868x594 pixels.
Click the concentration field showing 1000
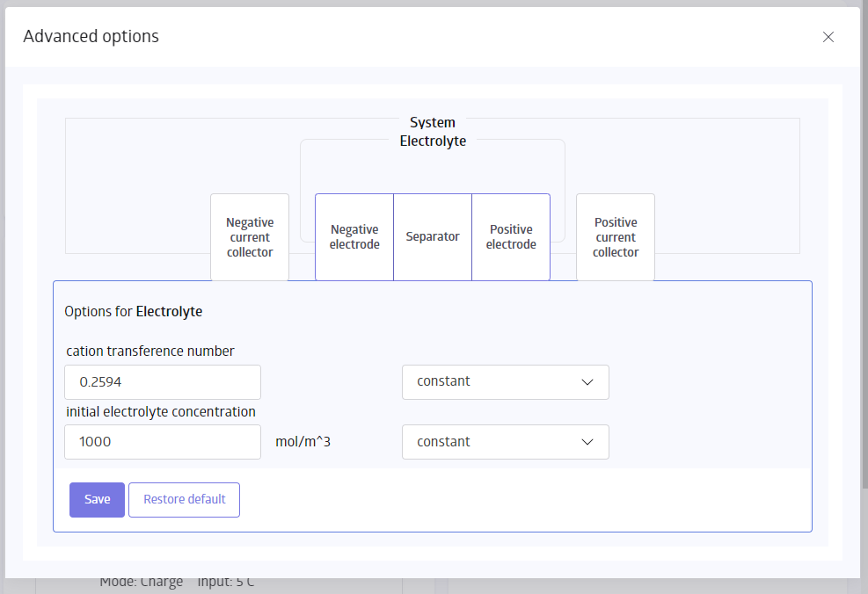(163, 441)
